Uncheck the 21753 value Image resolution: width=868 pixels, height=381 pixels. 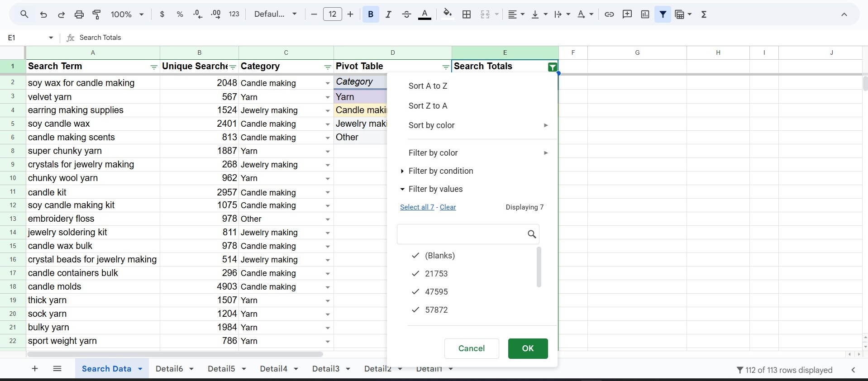click(415, 274)
